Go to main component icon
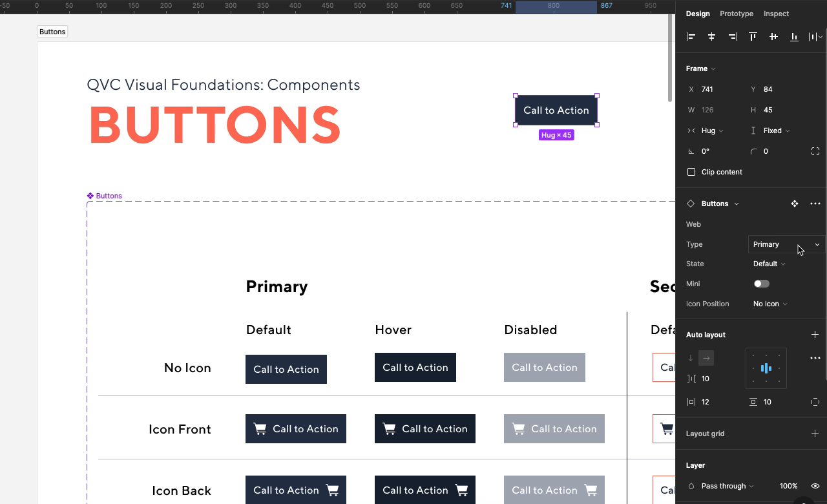This screenshot has height=504, width=827. (x=795, y=204)
